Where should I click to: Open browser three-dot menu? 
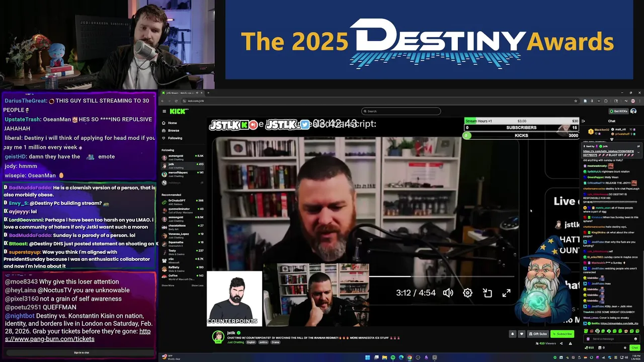[640, 101]
